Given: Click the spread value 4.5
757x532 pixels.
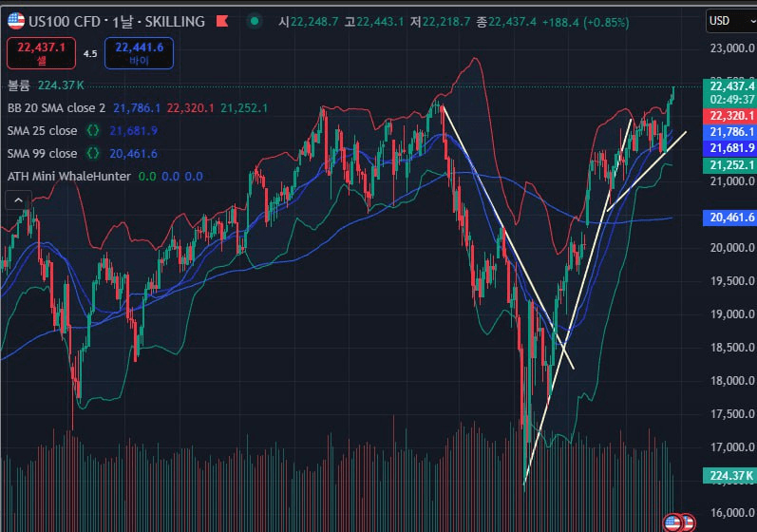Looking at the screenshot, I should [90, 53].
